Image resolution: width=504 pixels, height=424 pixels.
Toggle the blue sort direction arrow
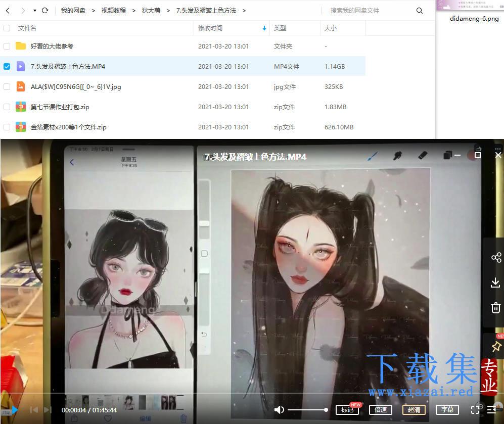pyautogui.click(x=264, y=28)
